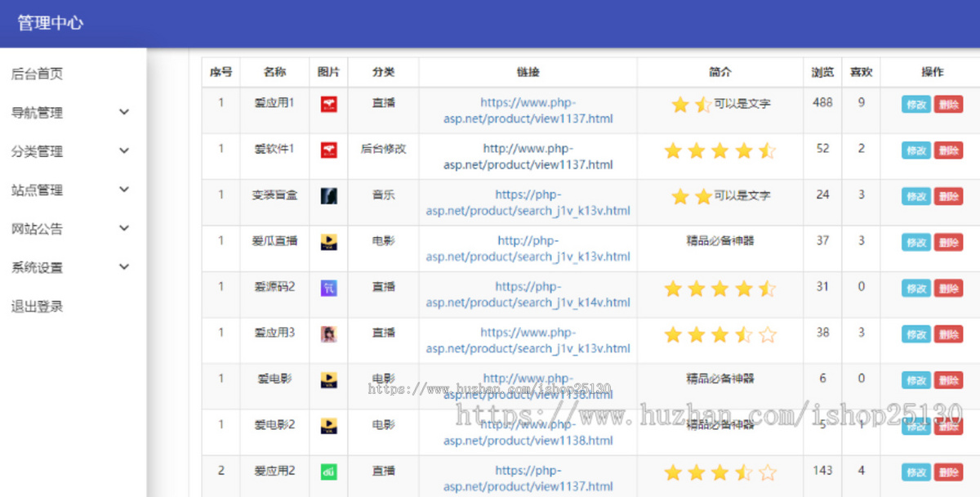Open the 爱源码2 purple thumbnail icon
980x497 pixels.
[329, 288]
